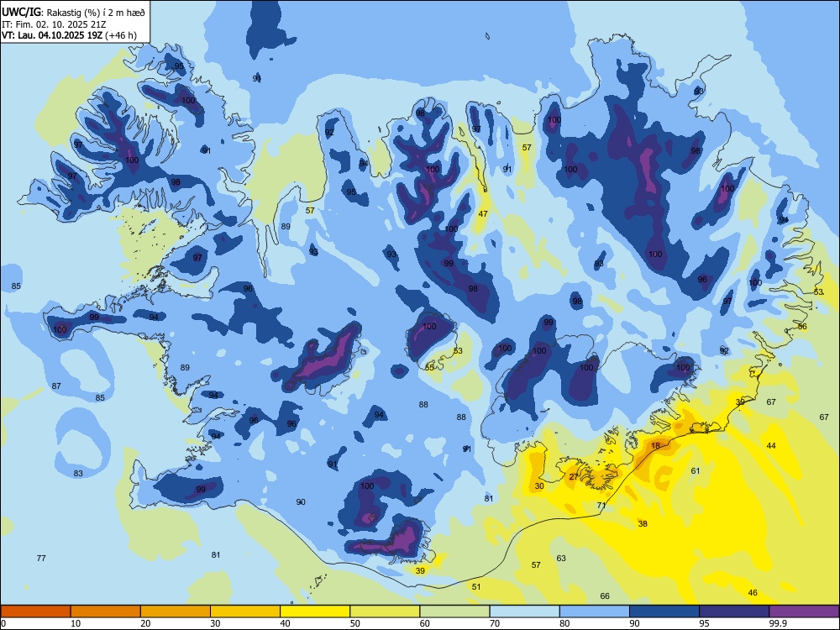840x630 pixels.
Task: Click the humidity value 56 on the east coast
Action: pos(802,326)
